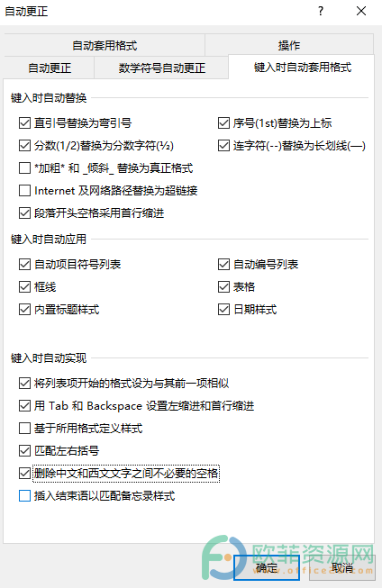Click the 确定 button
The width and height of the screenshot is (382, 588).
(x=267, y=568)
